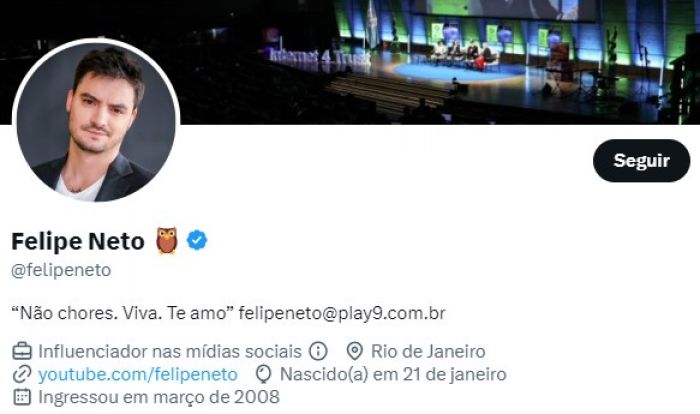Open the youtube.com/felipeneto link

pos(138,374)
